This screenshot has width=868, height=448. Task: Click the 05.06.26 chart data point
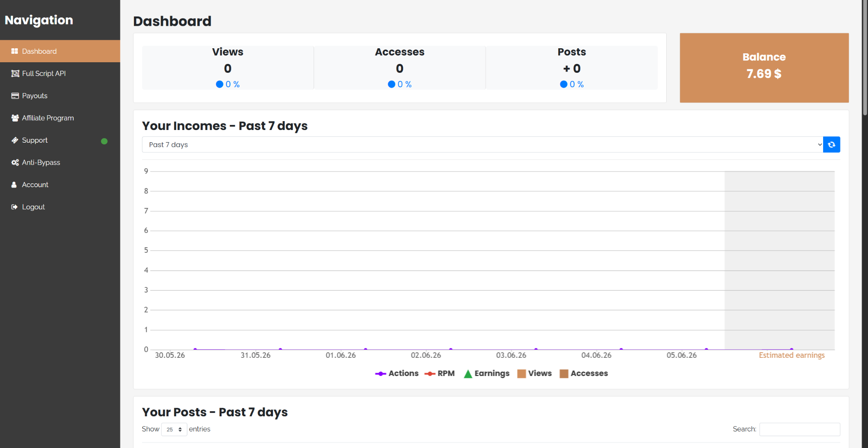point(706,349)
